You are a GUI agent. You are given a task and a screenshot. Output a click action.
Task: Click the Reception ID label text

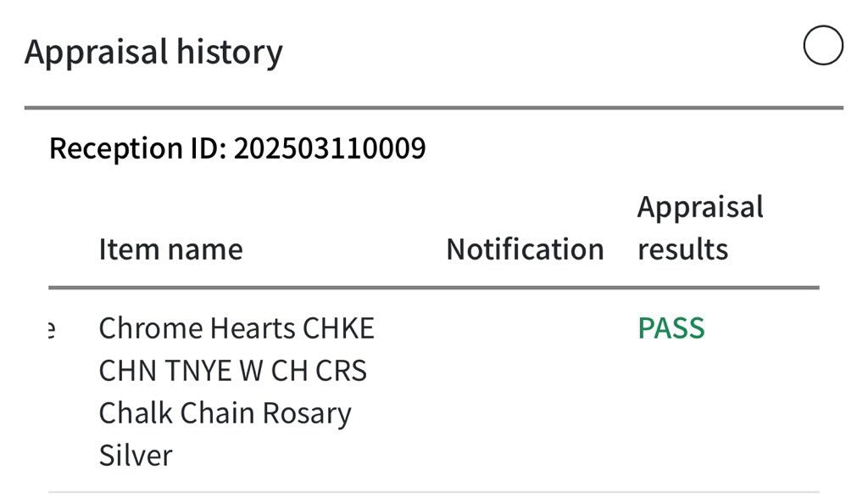click(138, 148)
